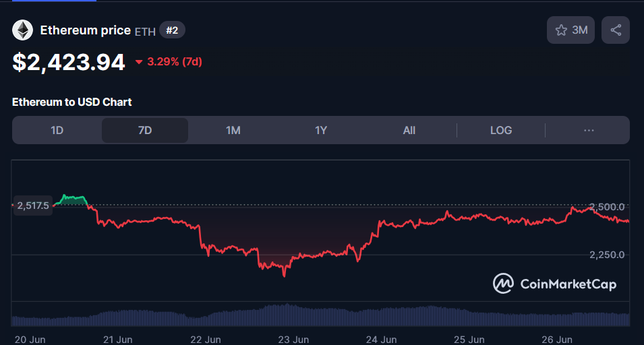Click the Ethereum to USD Chart title
The width and height of the screenshot is (644, 345).
[x=72, y=102]
